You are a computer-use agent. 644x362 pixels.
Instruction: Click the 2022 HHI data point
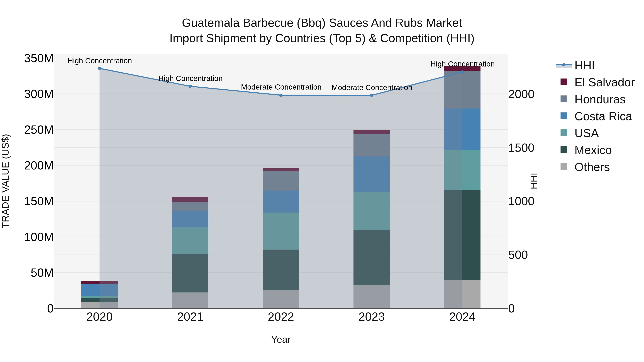pos(281,95)
